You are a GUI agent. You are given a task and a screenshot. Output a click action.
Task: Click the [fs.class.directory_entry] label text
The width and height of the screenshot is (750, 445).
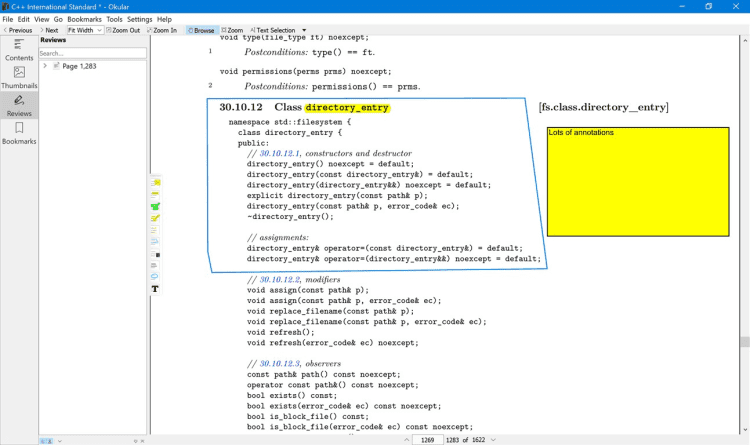click(604, 107)
